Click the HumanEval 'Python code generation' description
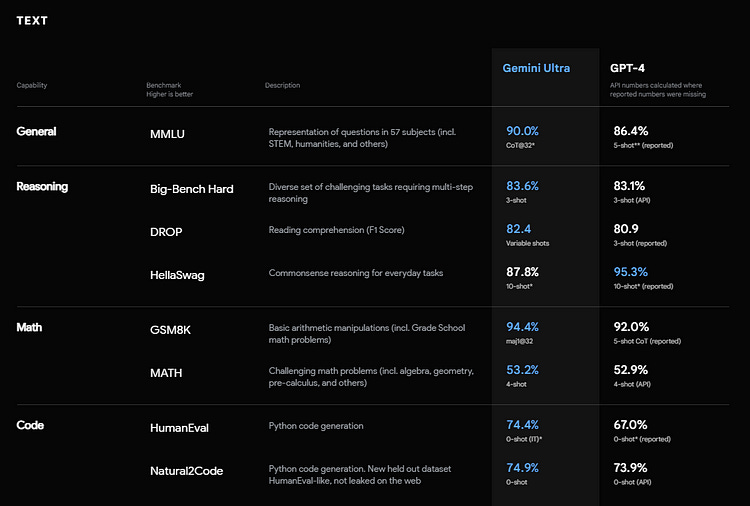This screenshot has width=750, height=506. pos(316,426)
